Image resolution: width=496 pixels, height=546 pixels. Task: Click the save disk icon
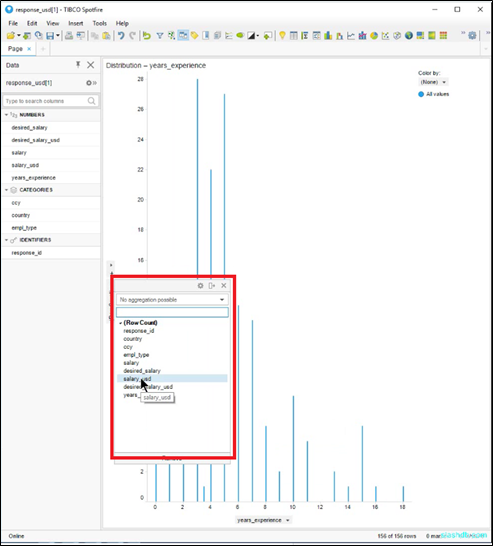click(50, 36)
